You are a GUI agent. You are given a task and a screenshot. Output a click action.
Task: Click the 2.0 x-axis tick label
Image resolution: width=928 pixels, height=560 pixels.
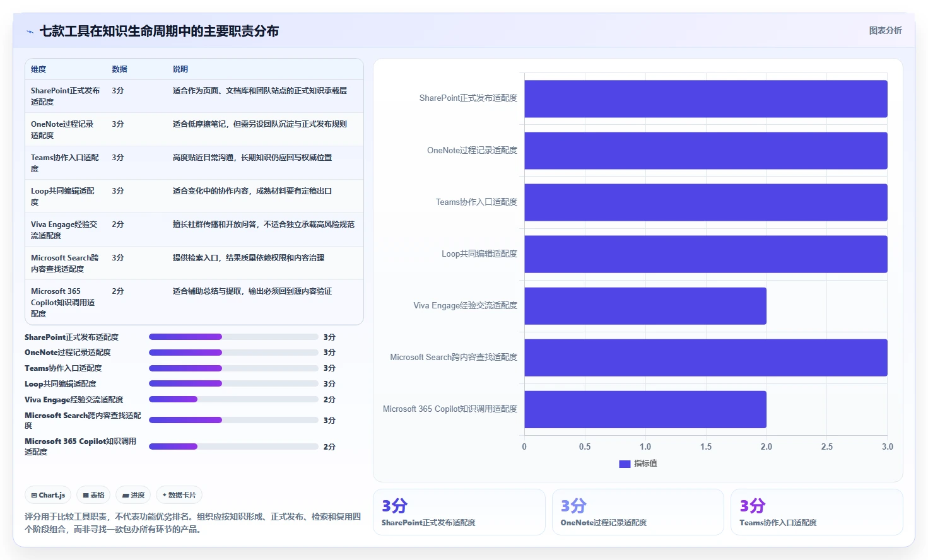pos(766,446)
